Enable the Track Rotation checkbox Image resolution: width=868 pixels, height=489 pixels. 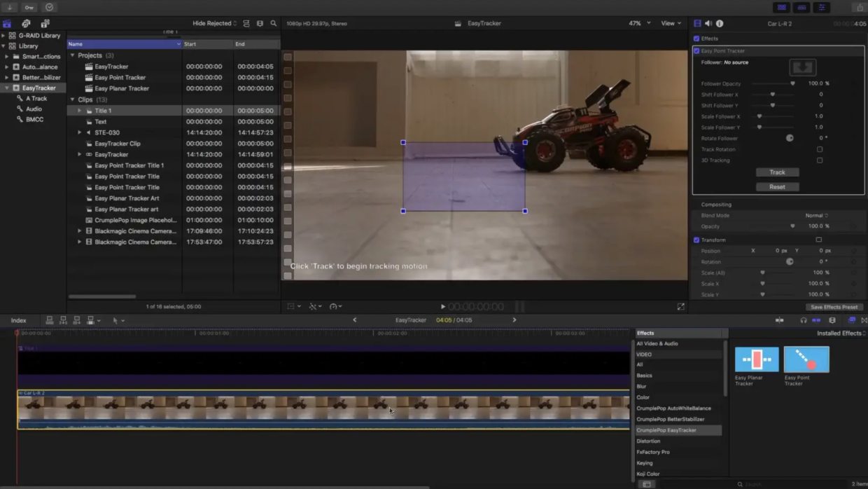pos(820,149)
